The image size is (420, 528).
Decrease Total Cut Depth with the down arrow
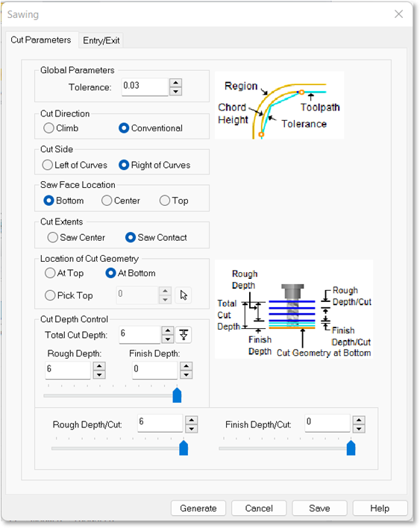[x=167, y=339]
